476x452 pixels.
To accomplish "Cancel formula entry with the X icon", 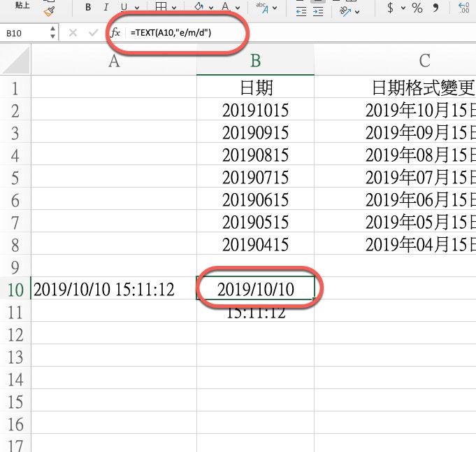I will 73,32.
